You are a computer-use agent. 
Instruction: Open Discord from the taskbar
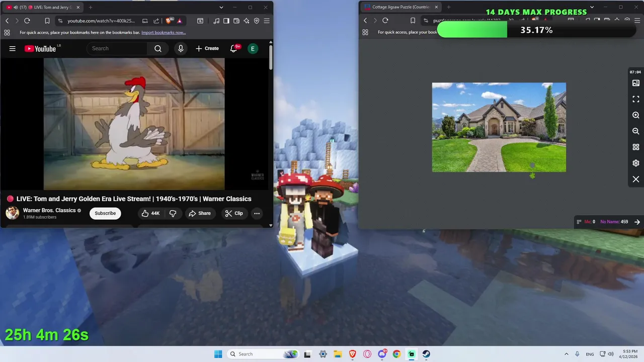pos(382,354)
